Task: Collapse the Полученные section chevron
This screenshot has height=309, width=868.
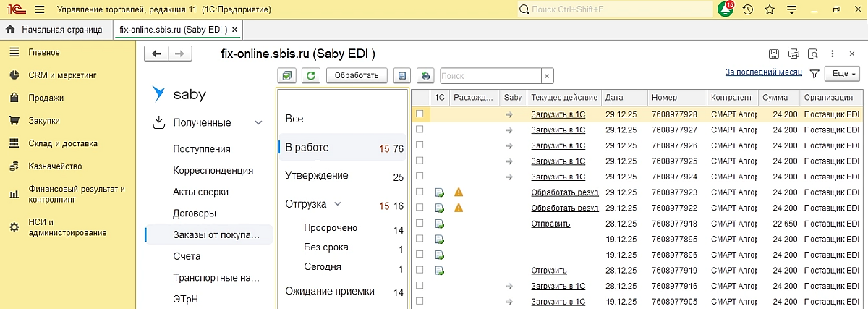Action: point(258,123)
